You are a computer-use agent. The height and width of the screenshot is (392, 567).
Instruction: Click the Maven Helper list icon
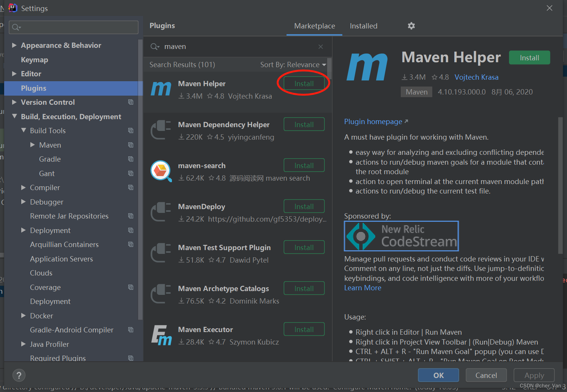[x=161, y=89]
